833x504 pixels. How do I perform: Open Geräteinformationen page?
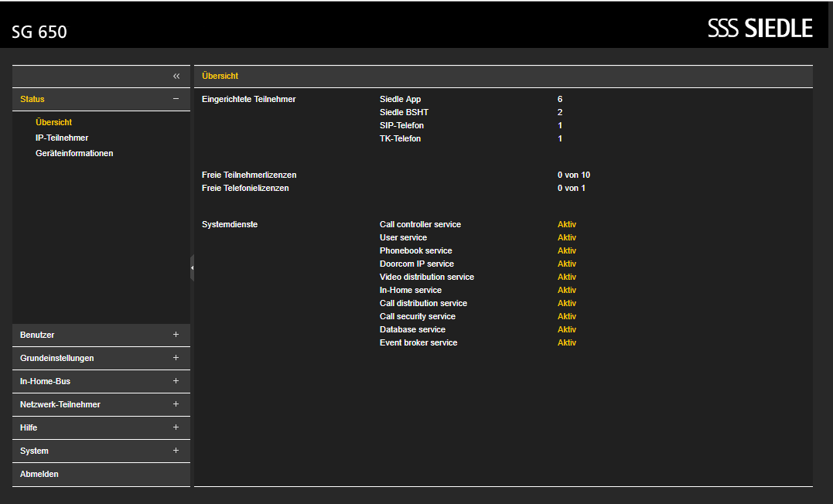(x=74, y=153)
